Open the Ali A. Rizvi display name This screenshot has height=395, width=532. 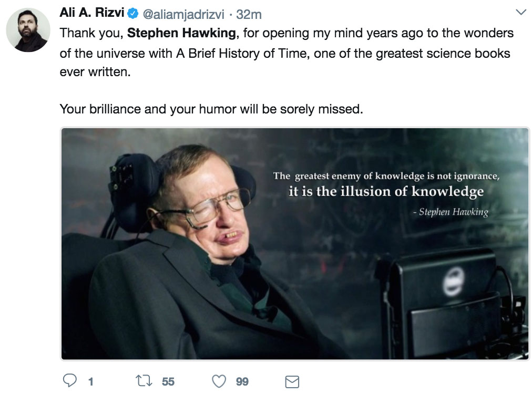[x=93, y=14]
